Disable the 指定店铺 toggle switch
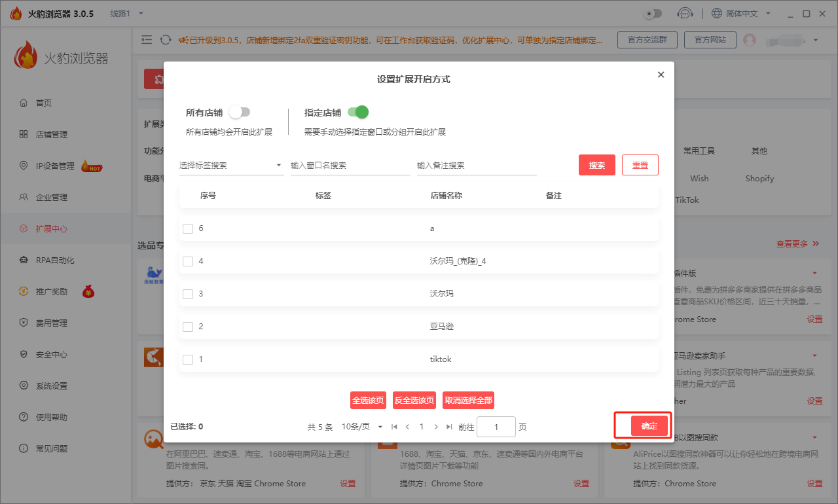838x504 pixels. (357, 112)
